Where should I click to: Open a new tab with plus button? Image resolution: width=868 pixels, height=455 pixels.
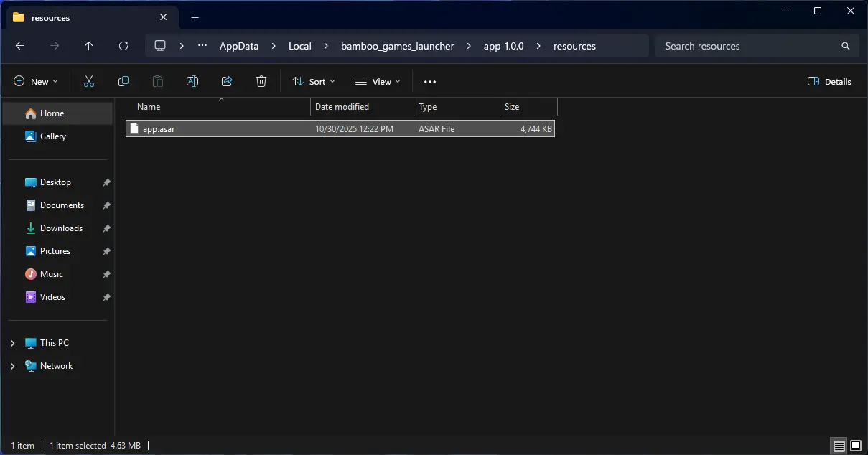pyautogui.click(x=195, y=17)
